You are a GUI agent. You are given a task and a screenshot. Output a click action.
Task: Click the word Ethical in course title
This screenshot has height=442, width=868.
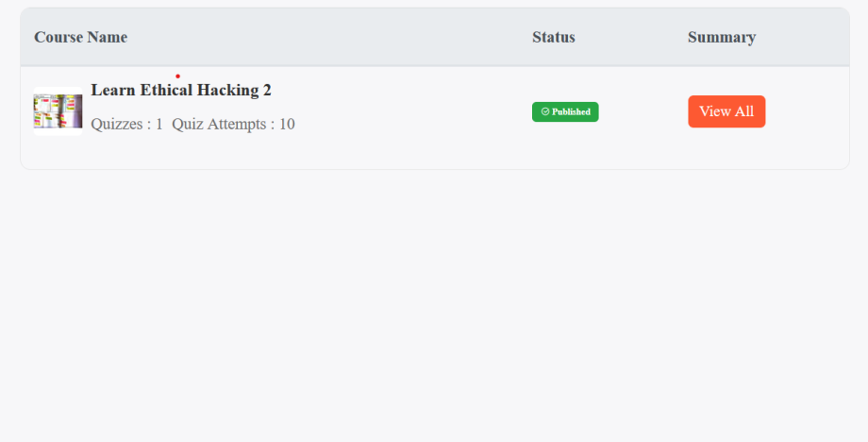(166, 91)
